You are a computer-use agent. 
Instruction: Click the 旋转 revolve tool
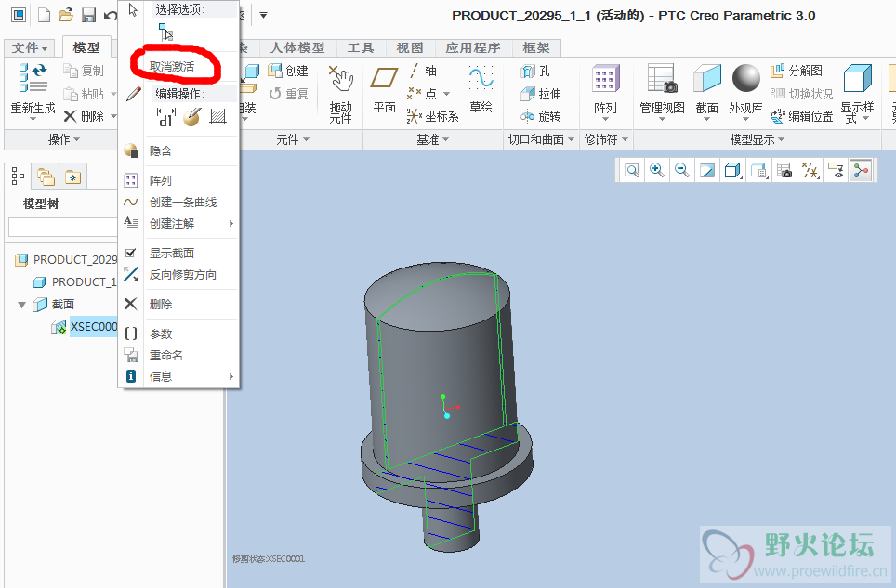tap(541, 116)
